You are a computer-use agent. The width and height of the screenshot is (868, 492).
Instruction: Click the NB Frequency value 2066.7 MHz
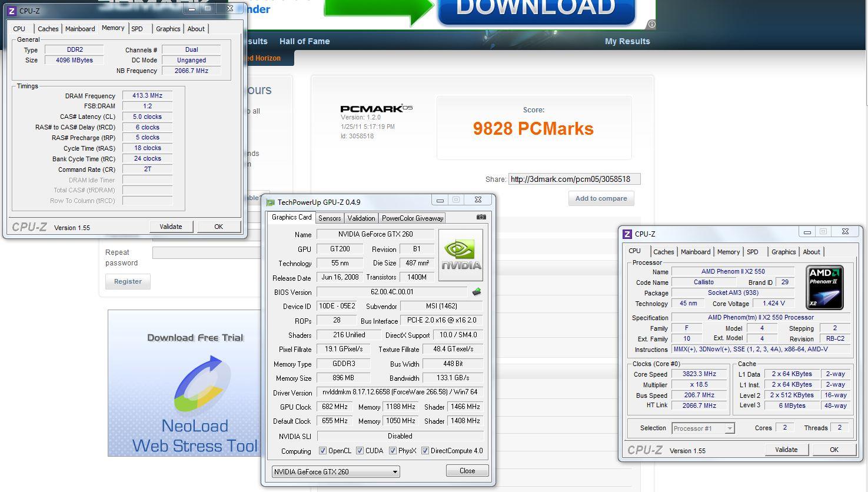click(x=191, y=71)
